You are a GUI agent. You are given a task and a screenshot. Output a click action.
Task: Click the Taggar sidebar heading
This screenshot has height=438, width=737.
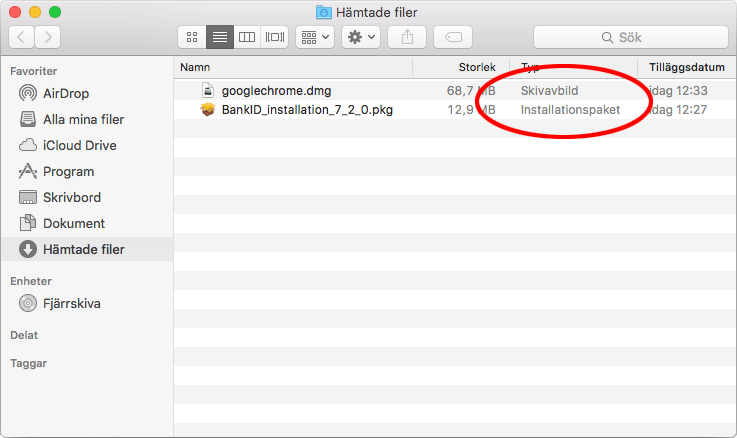(28, 363)
